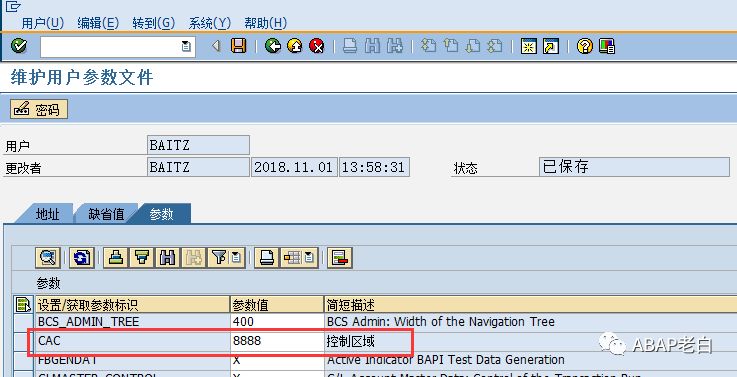Click the 用户 field showing BAITZ

click(198, 145)
